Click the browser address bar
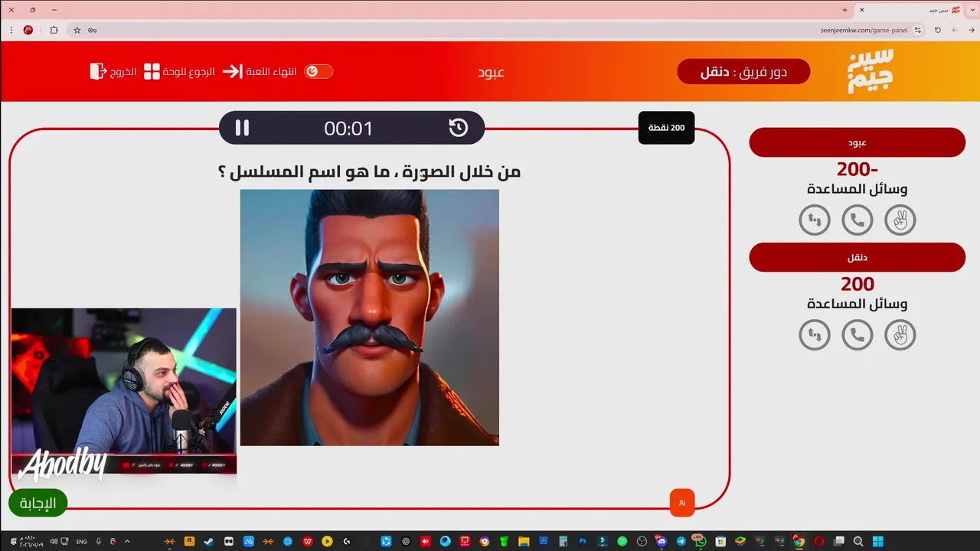Viewport: 980px width, 551px height. coord(498,30)
